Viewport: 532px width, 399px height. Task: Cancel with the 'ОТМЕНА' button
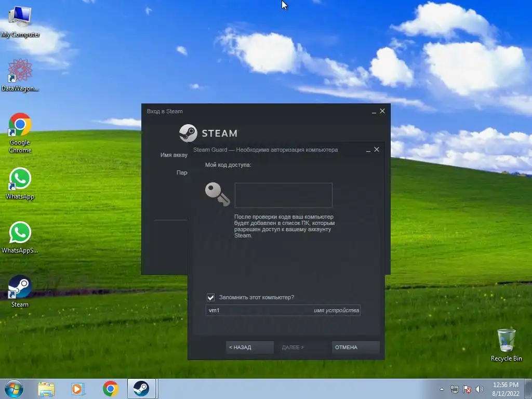click(x=355, y=347)
